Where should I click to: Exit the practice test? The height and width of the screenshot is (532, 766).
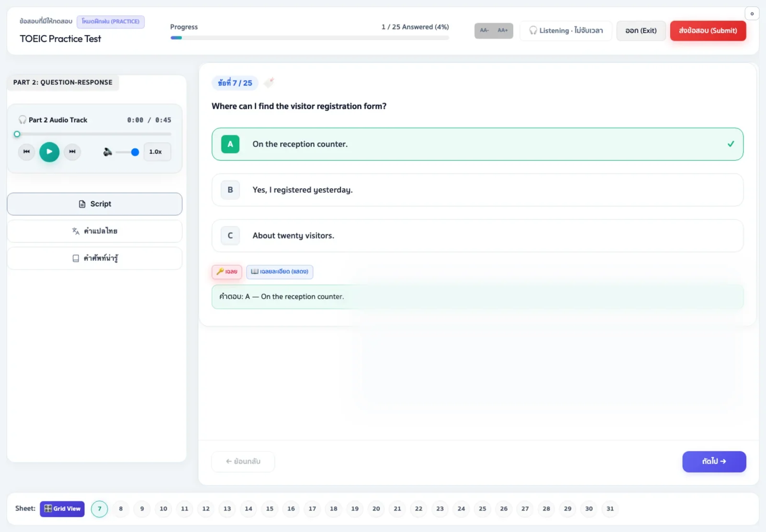[x=641, y=31]
